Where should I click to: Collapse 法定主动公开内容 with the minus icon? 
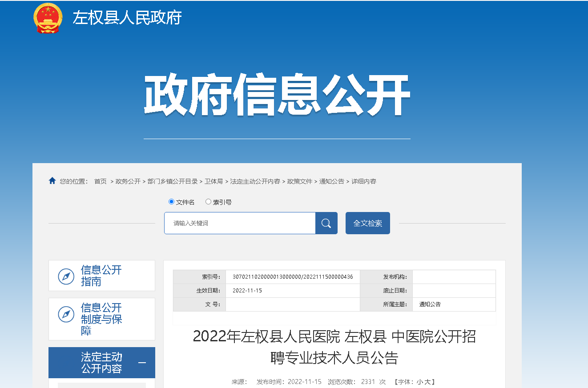coord(142,363)
